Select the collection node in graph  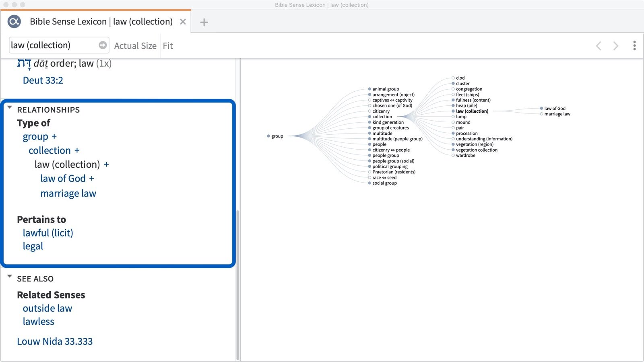380,117
